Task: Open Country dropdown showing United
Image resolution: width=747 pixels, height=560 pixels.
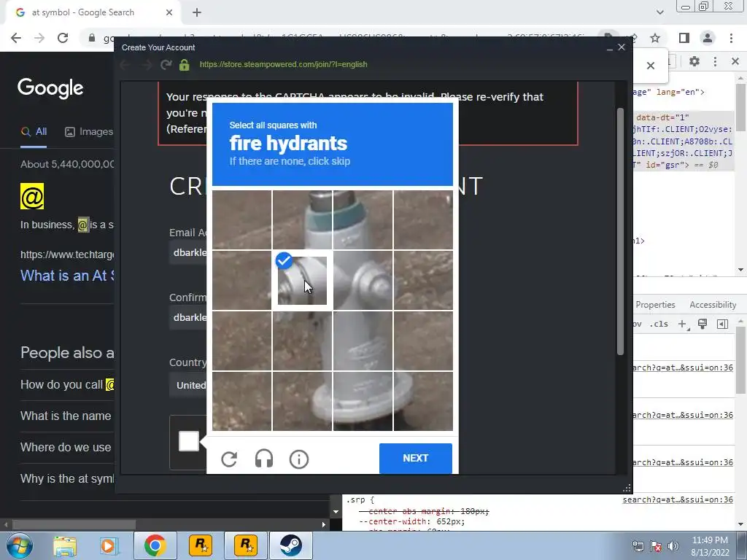Action: (x=188, y=385)
